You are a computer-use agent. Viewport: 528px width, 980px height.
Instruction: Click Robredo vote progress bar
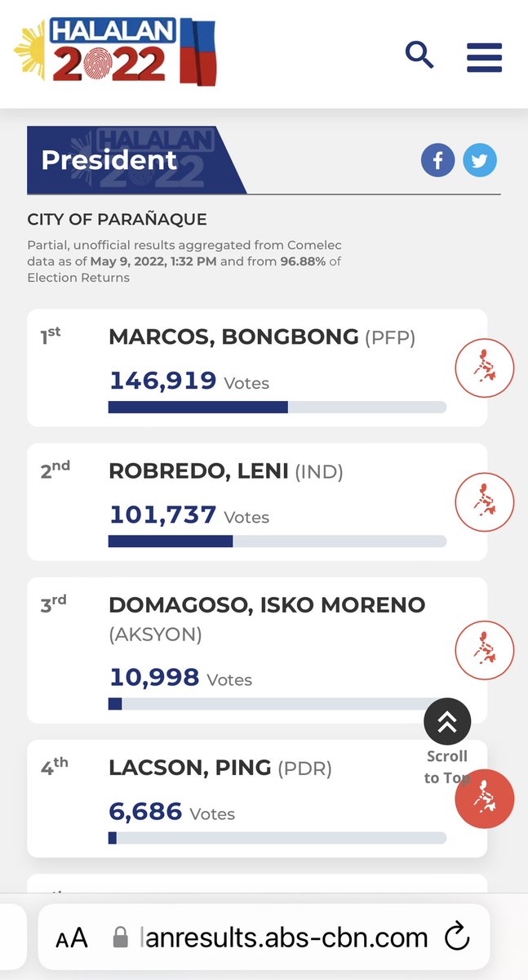(x=277, y=541)
